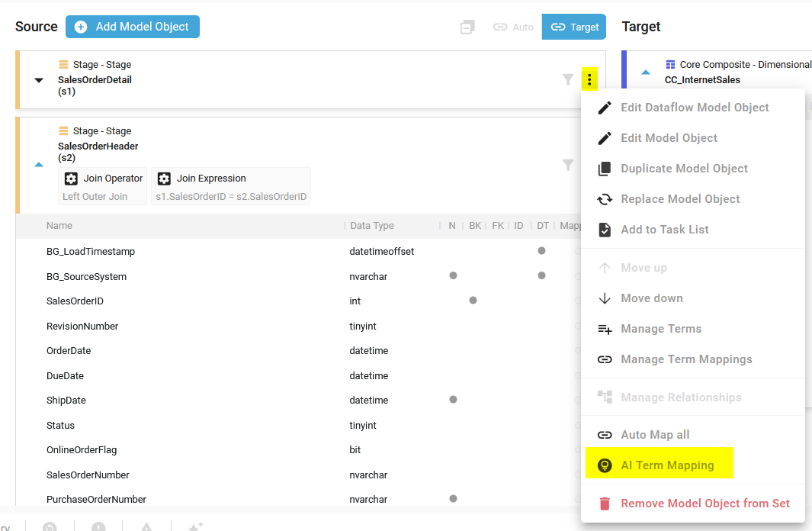812x531 pixels.
Task: Expand the SalesOrderDetail stage object
Action: tap(39, 79)
